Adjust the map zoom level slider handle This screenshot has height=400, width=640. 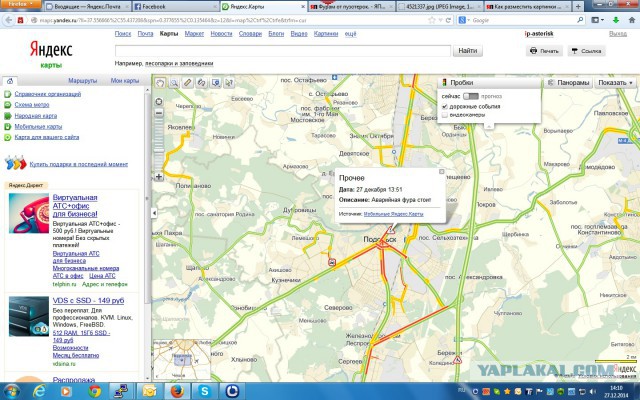pyautogui.click(x=159, y=150)
